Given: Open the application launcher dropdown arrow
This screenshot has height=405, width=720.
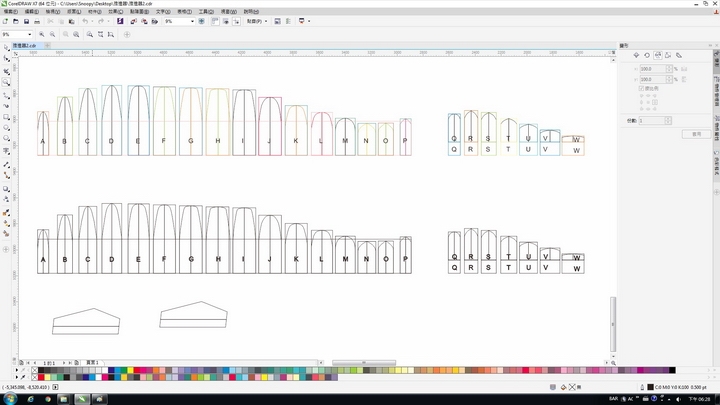Looking at the screenshot, I should (x=309, y=21).
